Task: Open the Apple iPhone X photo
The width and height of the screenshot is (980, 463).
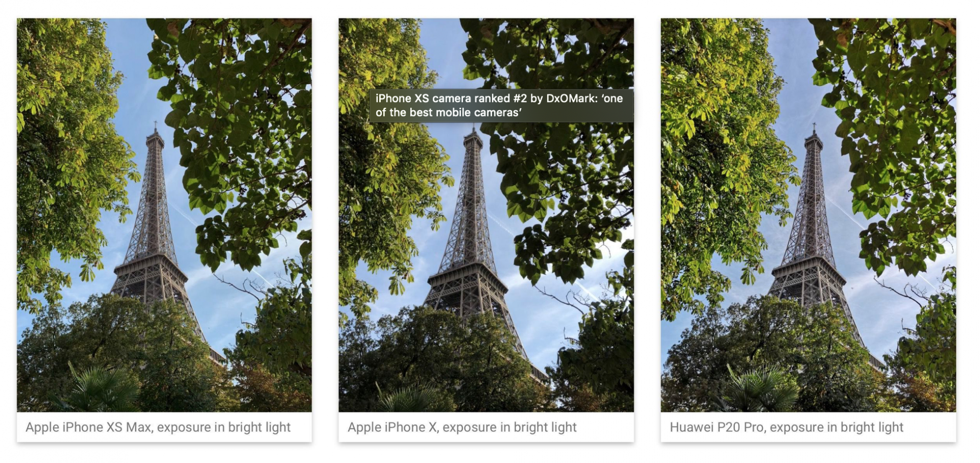Action: coord(486,215)
